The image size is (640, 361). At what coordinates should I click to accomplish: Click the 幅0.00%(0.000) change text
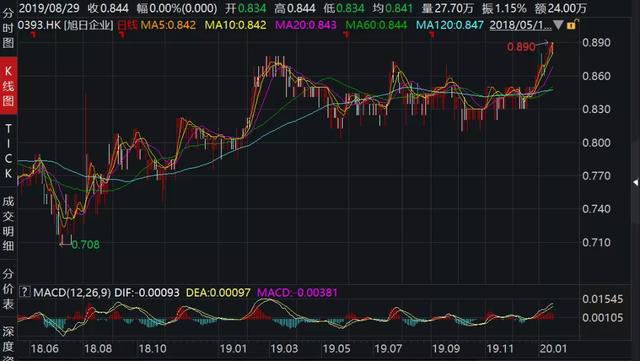click(x=177, y=8)
